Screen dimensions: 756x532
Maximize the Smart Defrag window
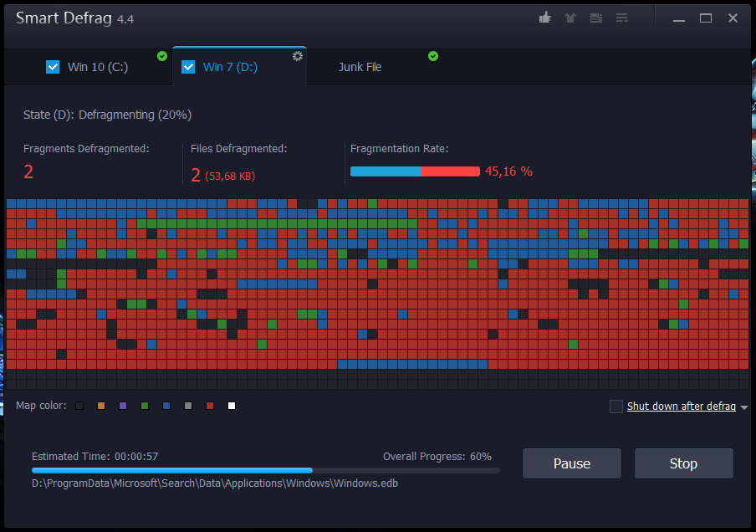(706, 18)
